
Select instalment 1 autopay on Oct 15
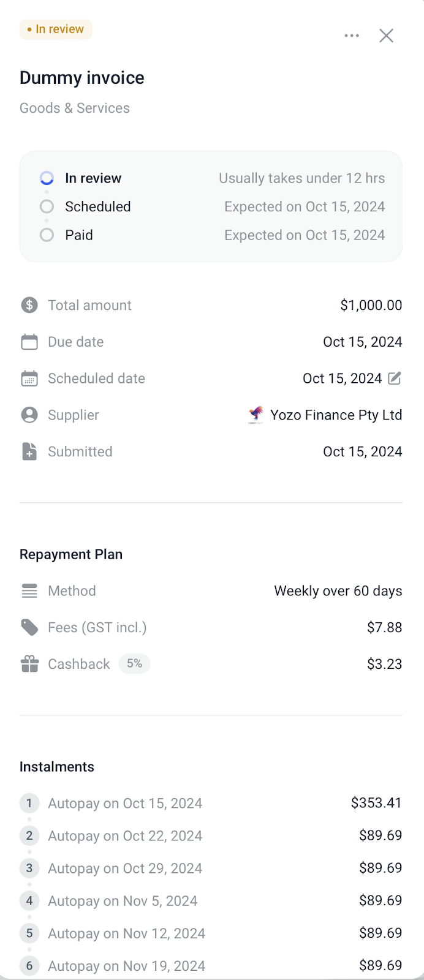point(211,803)
